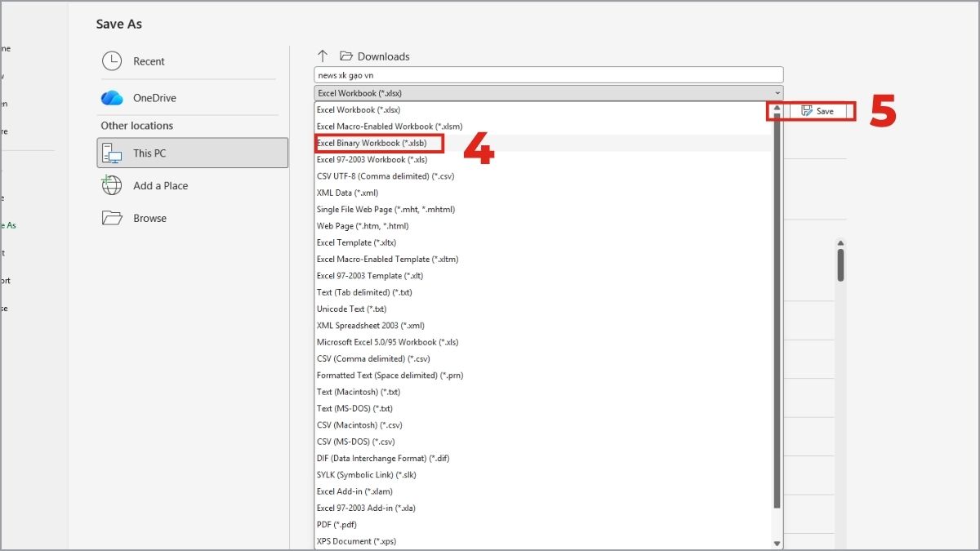Click the file pane's scrollbar thumb
Screen dimensions: 980x551
840,264
